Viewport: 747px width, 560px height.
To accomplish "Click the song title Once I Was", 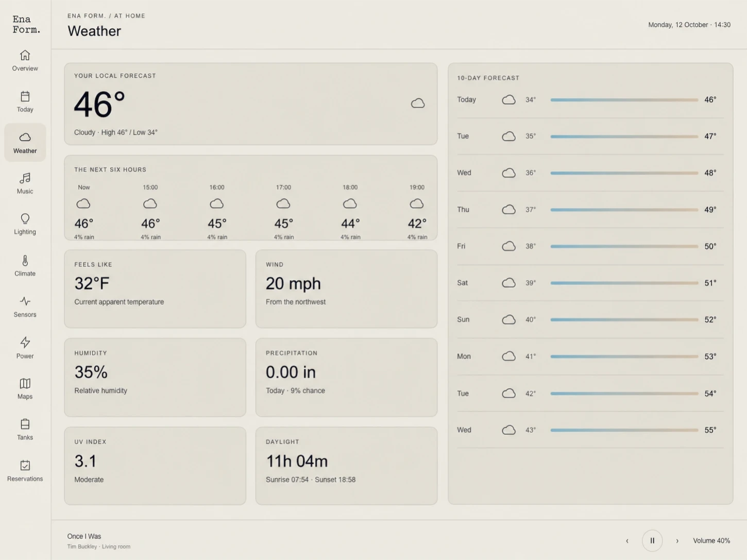I will click(x=84, y=536).
